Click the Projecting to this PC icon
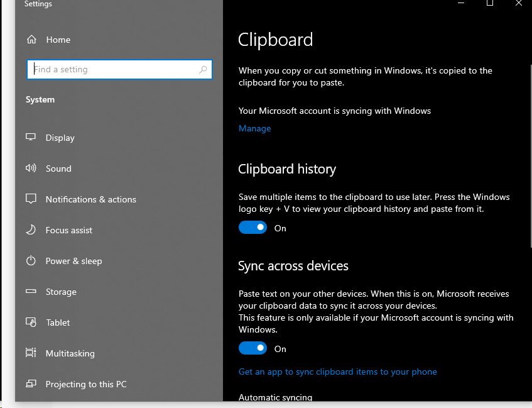 tap(31, 383)
